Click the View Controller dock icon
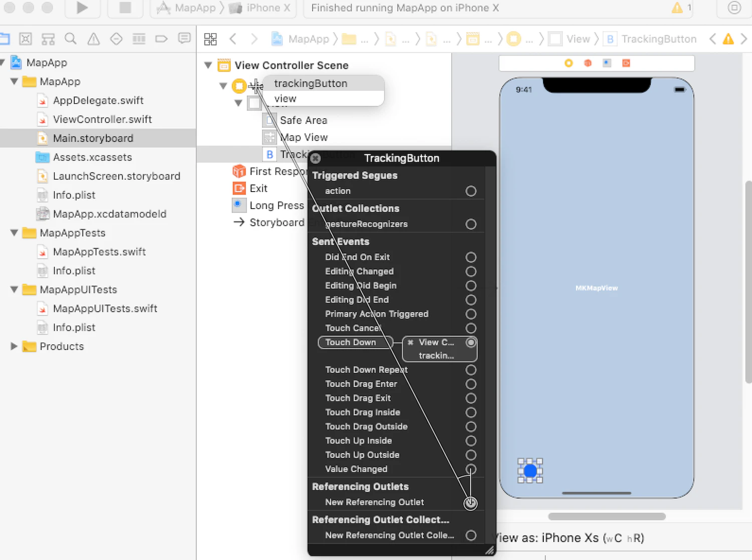 [x=569, y=63]
